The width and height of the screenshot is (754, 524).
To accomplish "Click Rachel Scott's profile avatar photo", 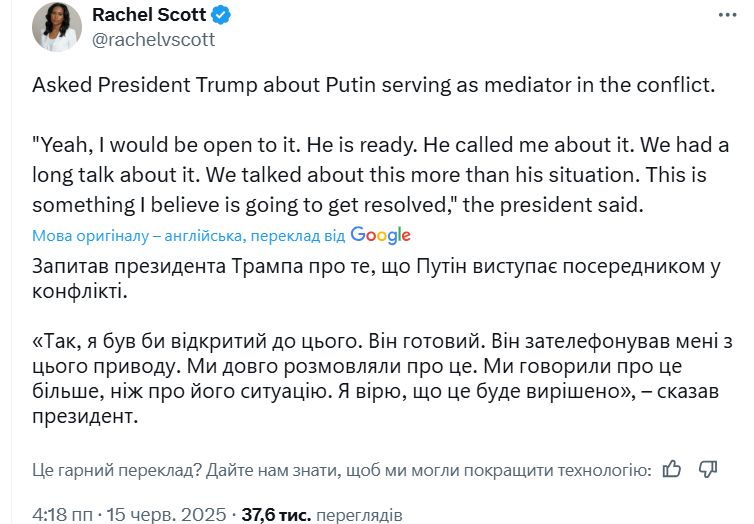I will (x=57, y=28).
